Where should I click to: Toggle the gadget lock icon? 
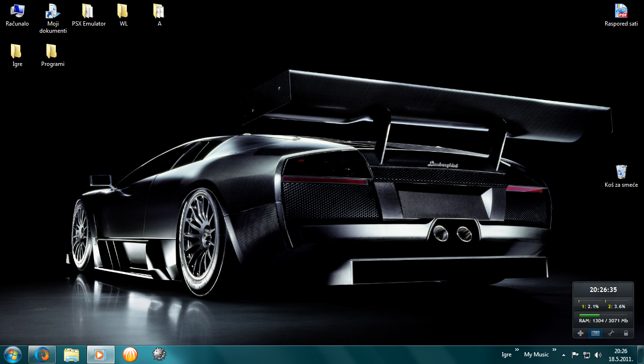click(x=626, y=333)
